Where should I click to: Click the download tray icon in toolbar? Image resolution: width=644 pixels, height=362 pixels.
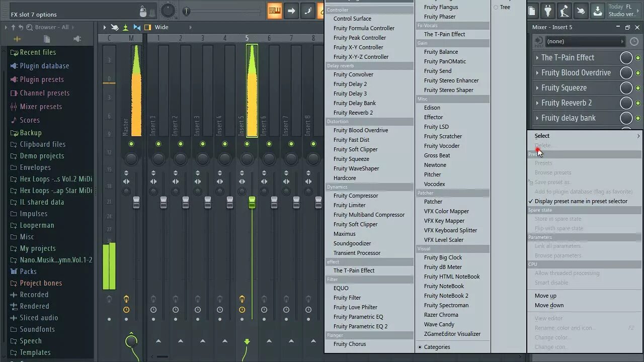pos(597,11)
